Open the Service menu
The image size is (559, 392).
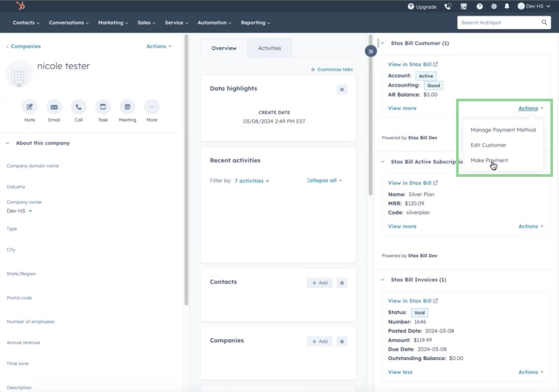point(176,22)
